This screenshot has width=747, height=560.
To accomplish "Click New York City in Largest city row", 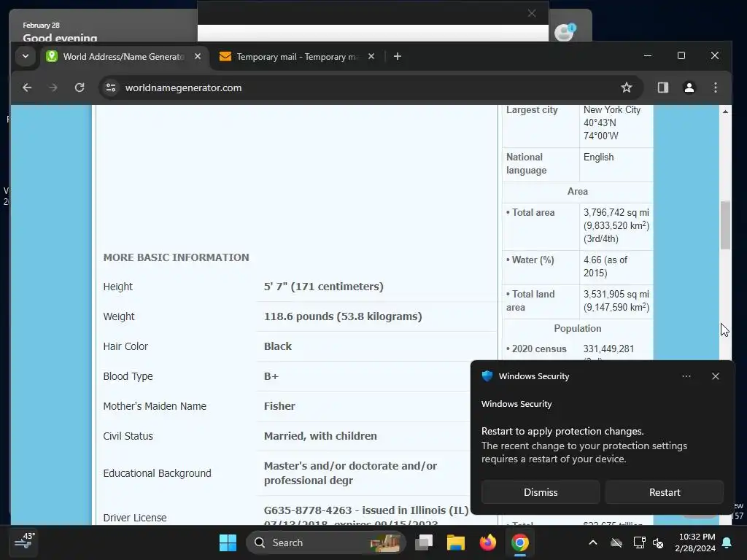I will 612,110.
